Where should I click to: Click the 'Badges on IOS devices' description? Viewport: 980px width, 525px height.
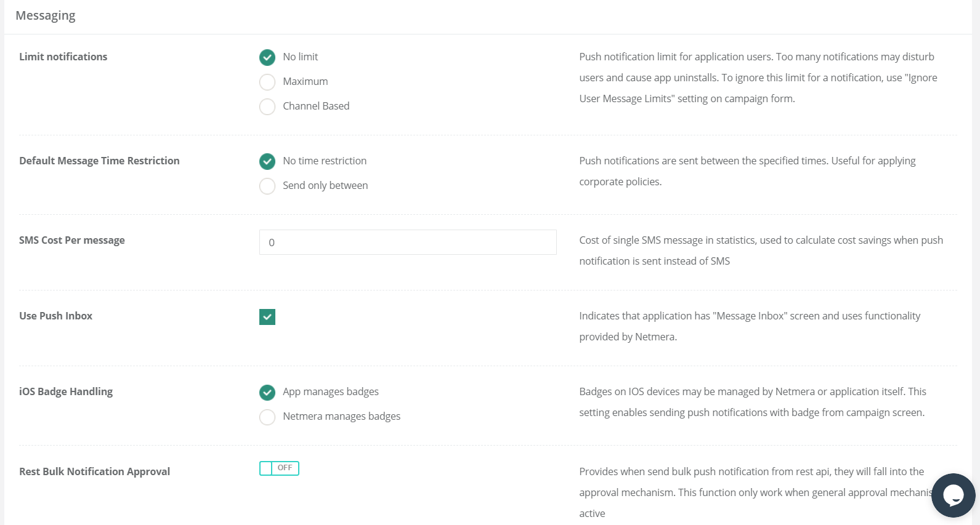753,402
